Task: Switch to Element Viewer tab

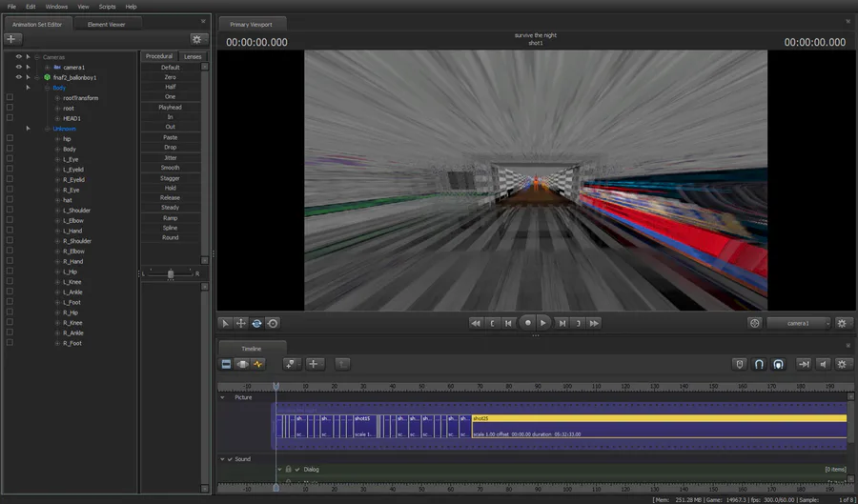Action: point(107,24)
